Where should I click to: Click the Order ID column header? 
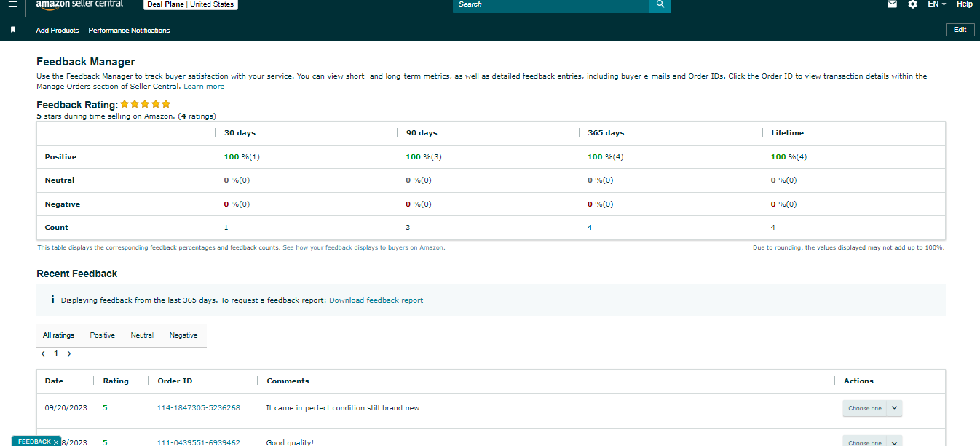point(175,381)
